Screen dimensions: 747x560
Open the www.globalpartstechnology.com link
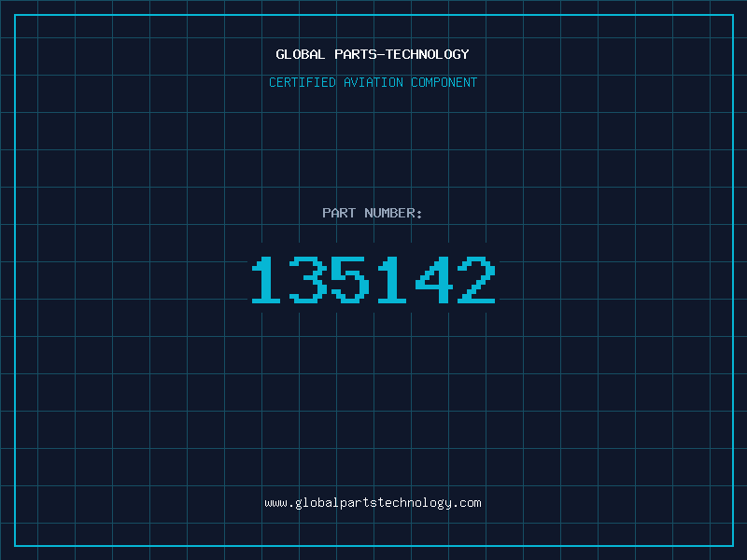click(373, 503)
